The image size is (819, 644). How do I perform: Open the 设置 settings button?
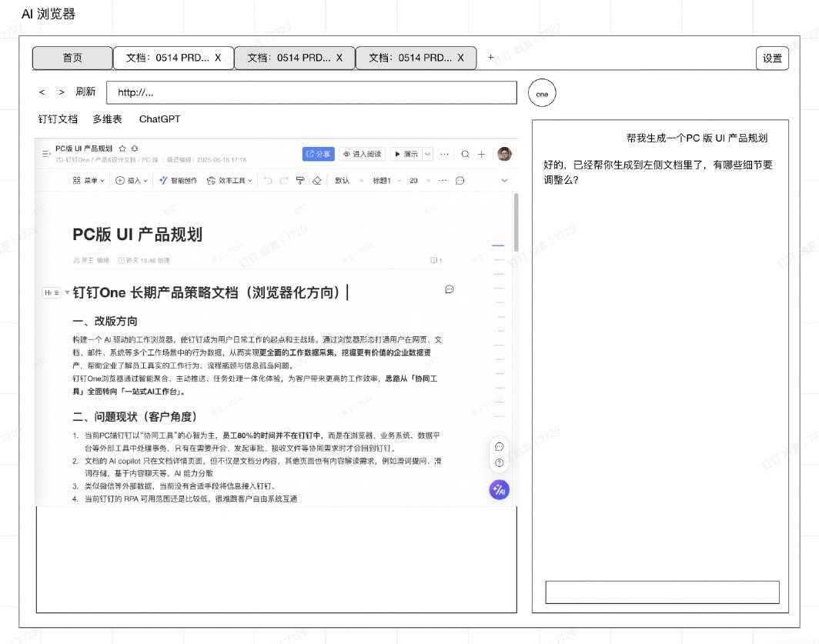(772, 58)
